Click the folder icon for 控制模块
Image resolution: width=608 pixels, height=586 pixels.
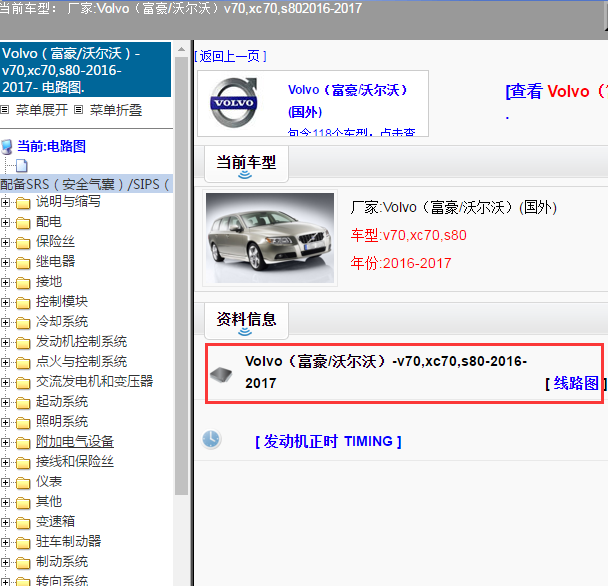pos(23,303)
